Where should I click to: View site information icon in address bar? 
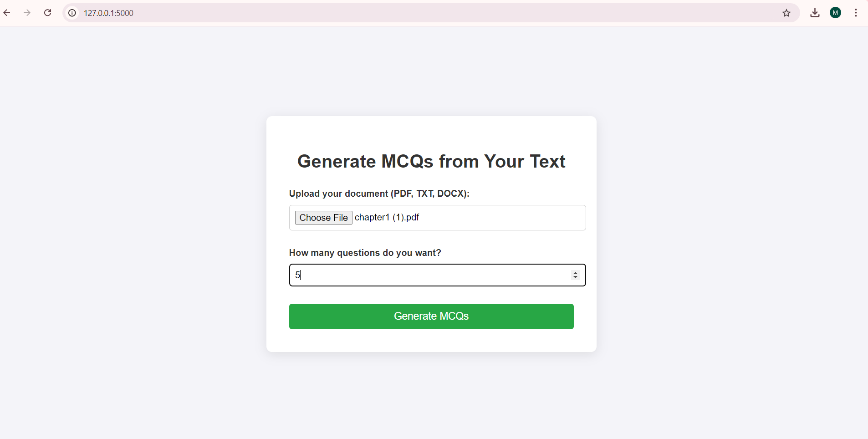pos(72,13)
